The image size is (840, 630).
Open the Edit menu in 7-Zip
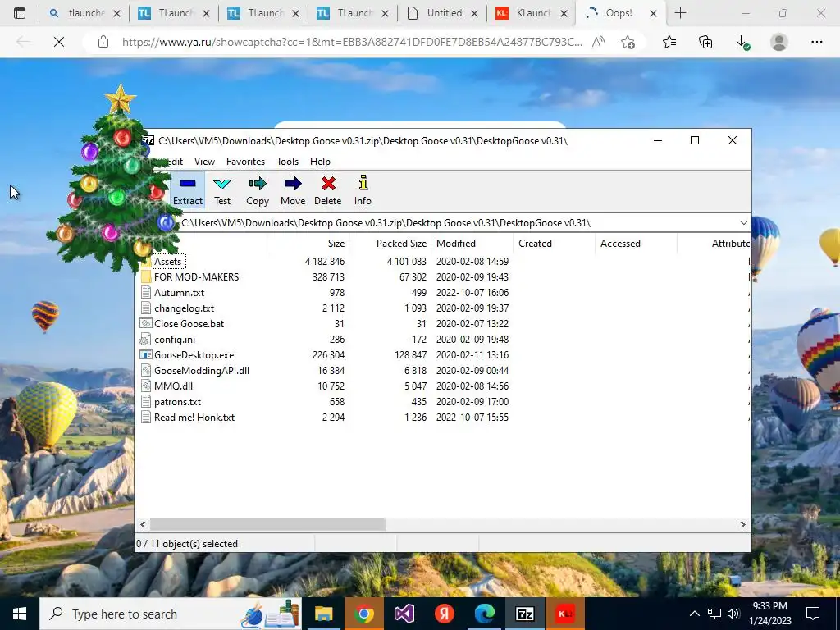click(175, 162)
